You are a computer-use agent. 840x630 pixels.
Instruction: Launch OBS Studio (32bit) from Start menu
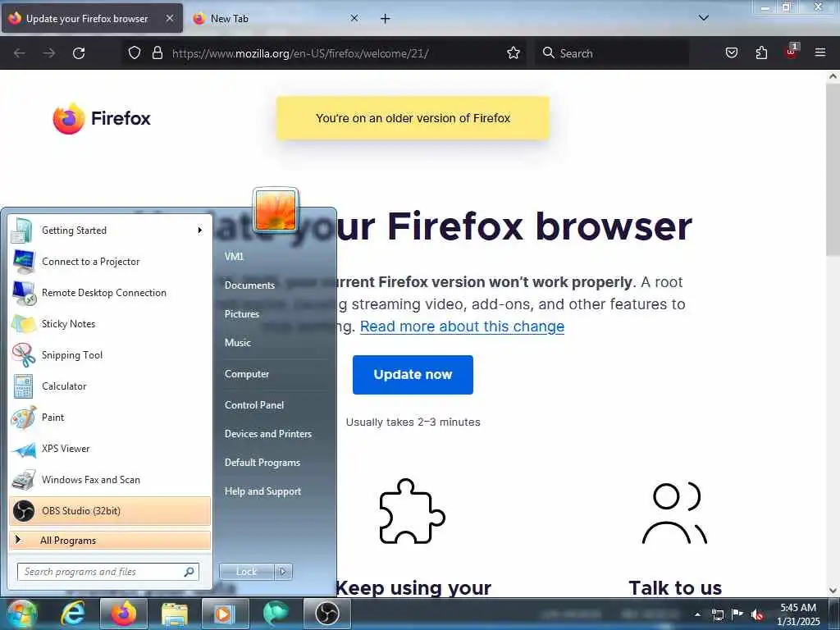click(x=110, y=511)
